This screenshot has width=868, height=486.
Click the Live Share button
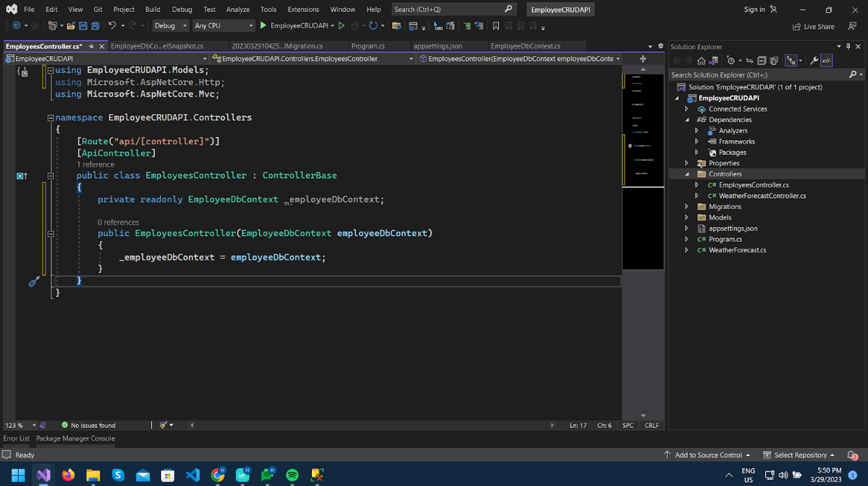click(813, 27)
